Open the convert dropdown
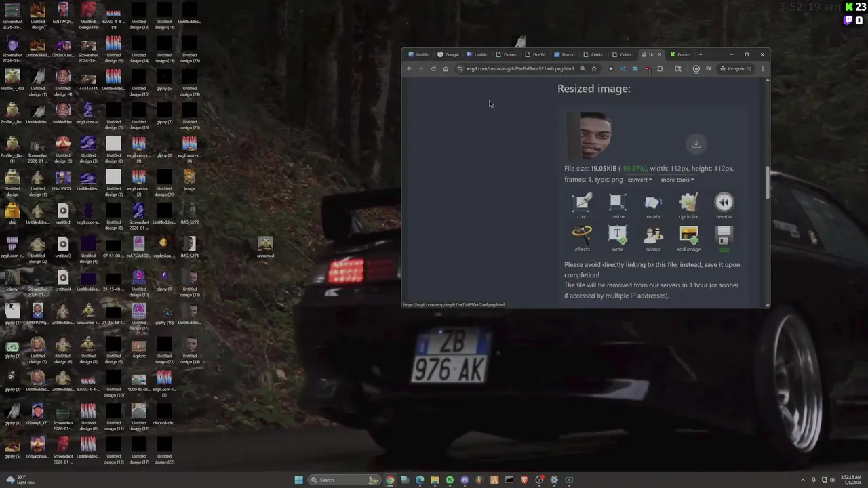 point(639,180)
